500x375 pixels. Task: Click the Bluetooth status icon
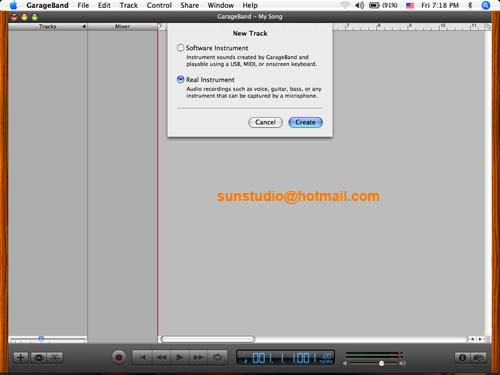click(470, 5)
